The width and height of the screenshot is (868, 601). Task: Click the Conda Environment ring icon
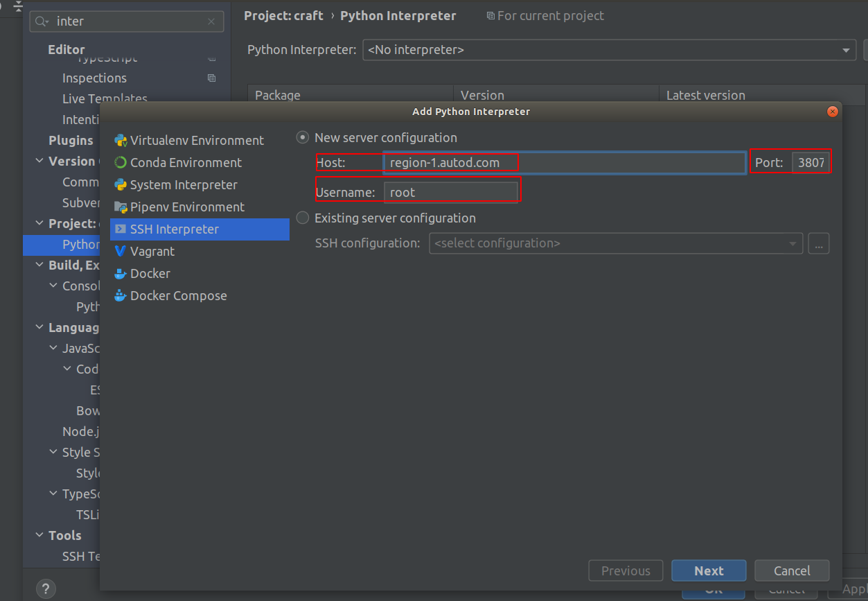coord(121,163)
